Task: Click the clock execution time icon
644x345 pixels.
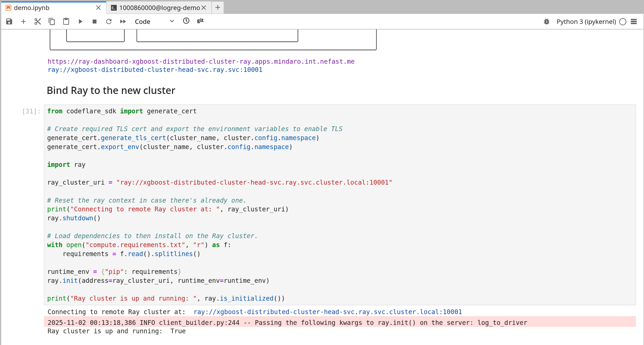Action: (x=186, y=21)
